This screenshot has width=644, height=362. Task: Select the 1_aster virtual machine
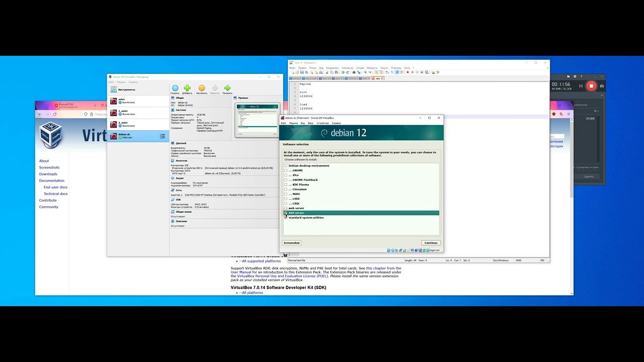(x=138, y=113)
